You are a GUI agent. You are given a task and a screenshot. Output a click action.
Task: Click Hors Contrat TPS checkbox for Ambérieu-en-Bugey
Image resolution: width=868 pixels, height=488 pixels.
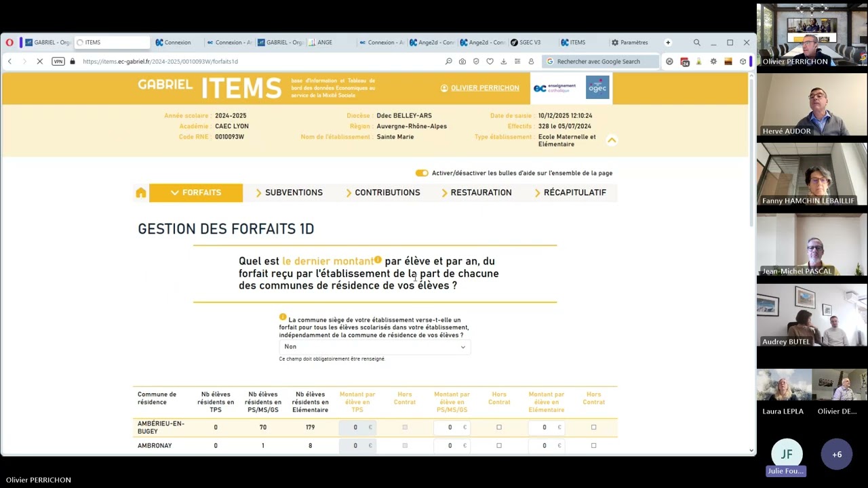[405, 427]
